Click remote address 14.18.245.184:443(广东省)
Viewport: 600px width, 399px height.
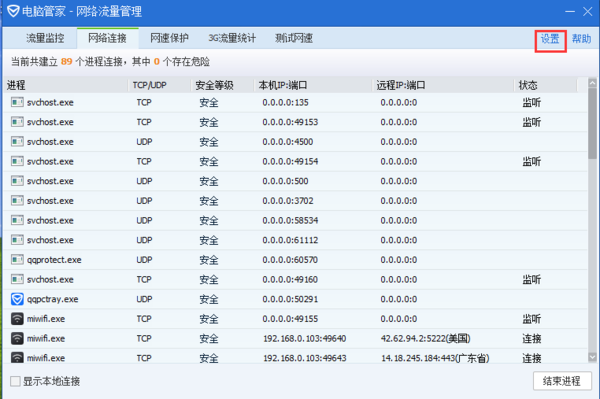click(435, 358)
